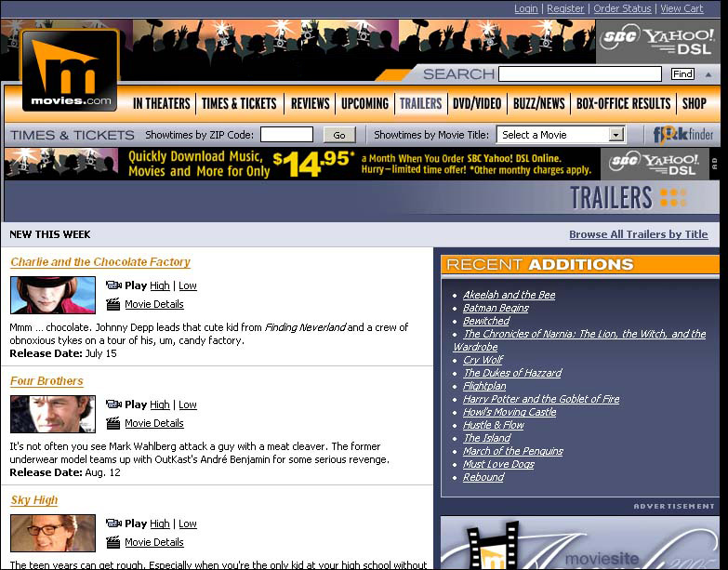
Task: Click the flickfinder logo
Action: [x=683, y=135]
